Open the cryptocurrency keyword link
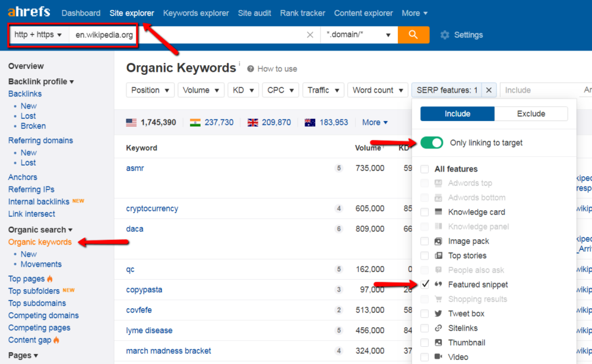Image resolution: width=592 pixels, height=364 pixels. coord(152,208)
